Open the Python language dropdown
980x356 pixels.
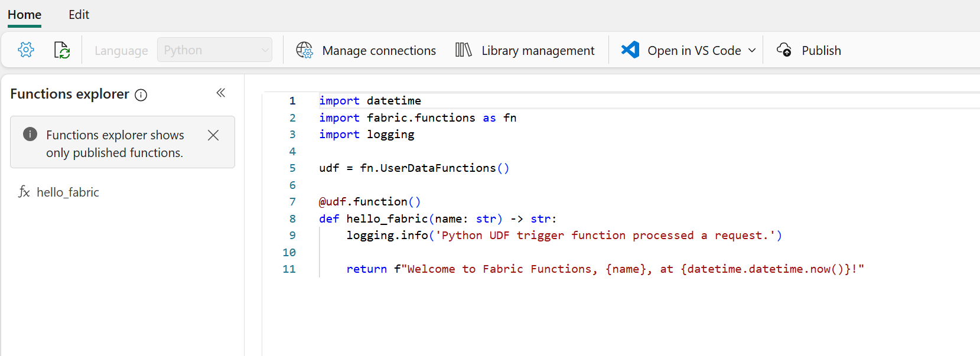coord(214,50)
